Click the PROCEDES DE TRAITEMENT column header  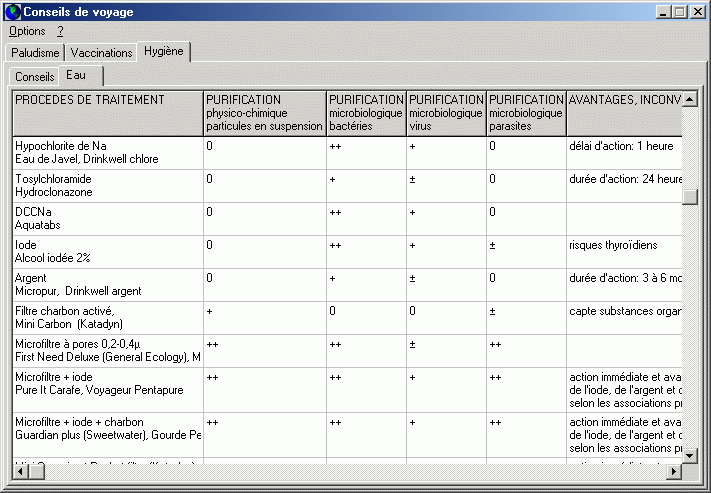pos(108,113)
